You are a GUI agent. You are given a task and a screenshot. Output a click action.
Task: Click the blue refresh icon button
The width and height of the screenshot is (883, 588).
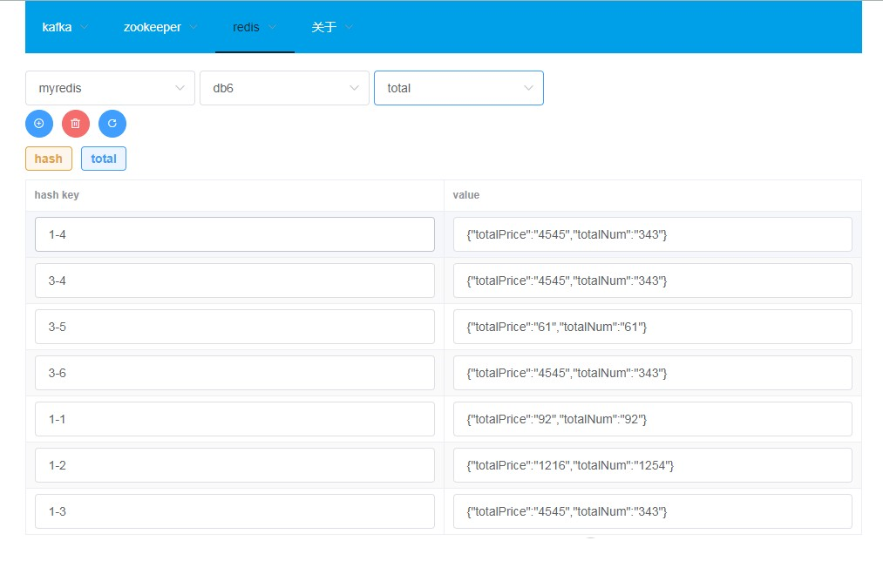pos(112,124)
